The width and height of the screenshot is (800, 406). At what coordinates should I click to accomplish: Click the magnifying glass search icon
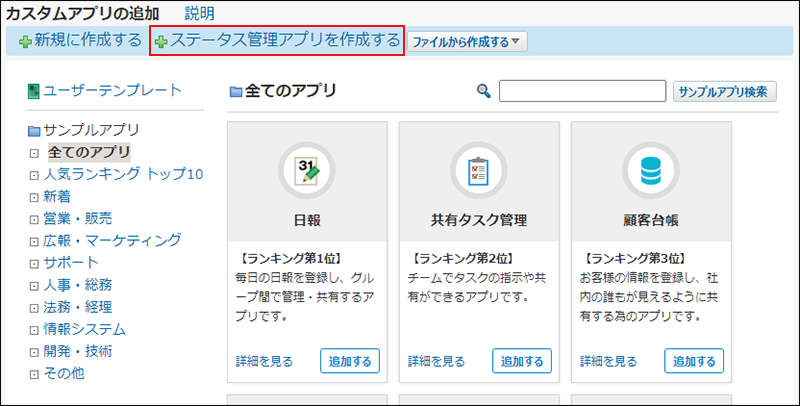pyautogui.click(x=483, y=91)
